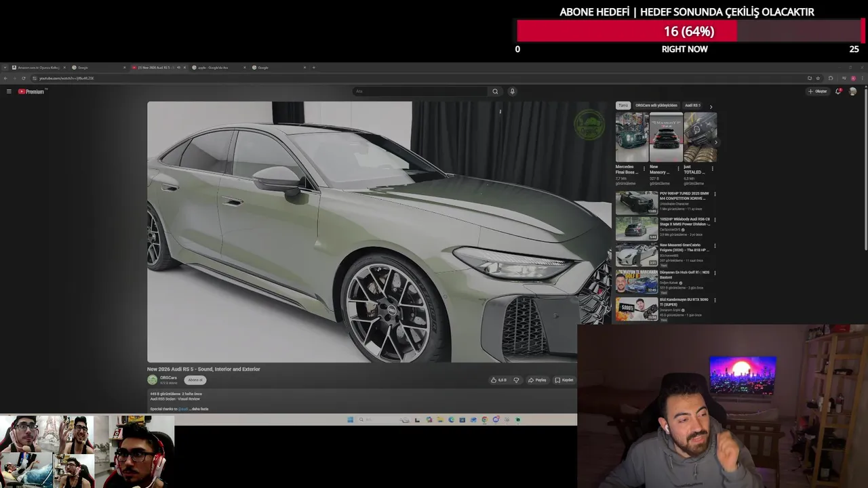Click the Audi RS 5 video player
868x488 pixels.
click(379, 232)
